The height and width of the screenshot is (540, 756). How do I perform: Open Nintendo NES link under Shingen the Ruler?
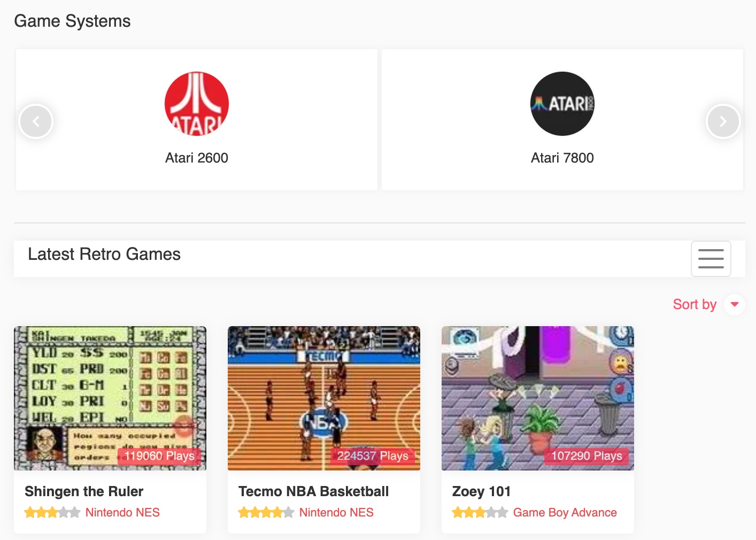coord(122,512)
